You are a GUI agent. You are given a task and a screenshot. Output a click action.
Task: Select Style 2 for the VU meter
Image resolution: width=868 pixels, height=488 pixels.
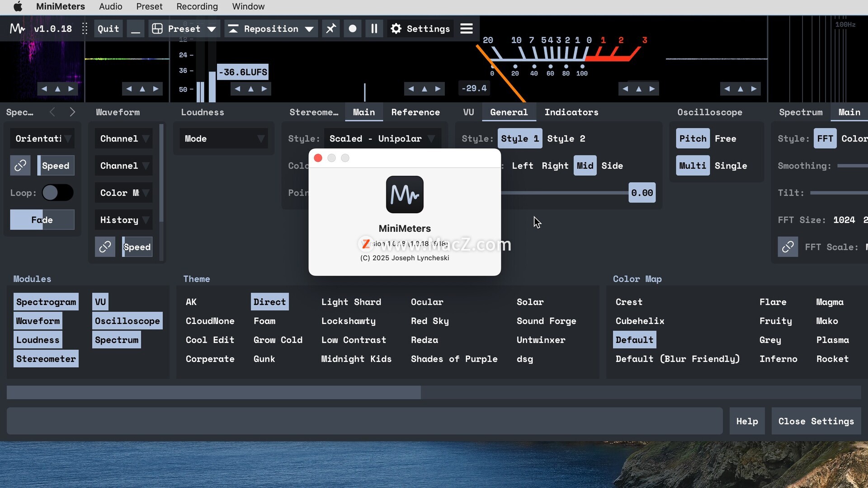(566, 139)
